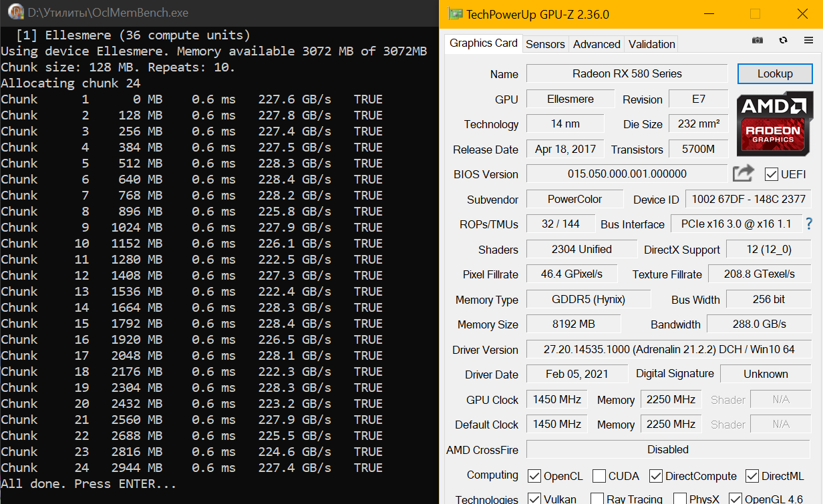The height and width of the screenshot is (504, 823).
Task: Click console row for Chunk 24 at 2944 MB
Action: 192,467
